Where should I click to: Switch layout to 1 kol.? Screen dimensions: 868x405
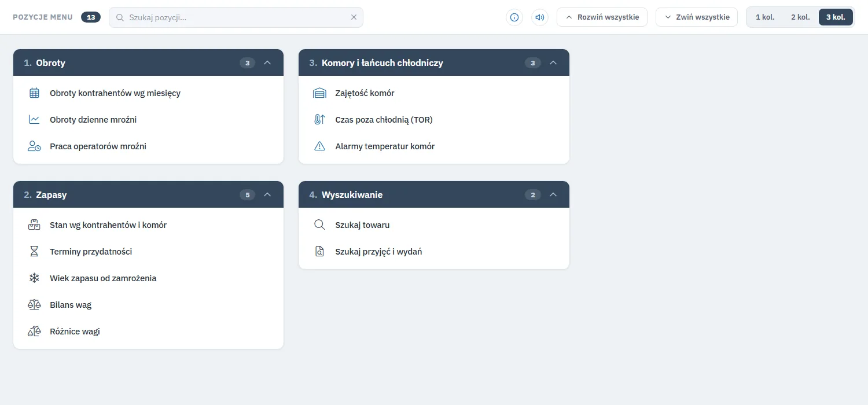pyautogui.click(x=765, y=17)
